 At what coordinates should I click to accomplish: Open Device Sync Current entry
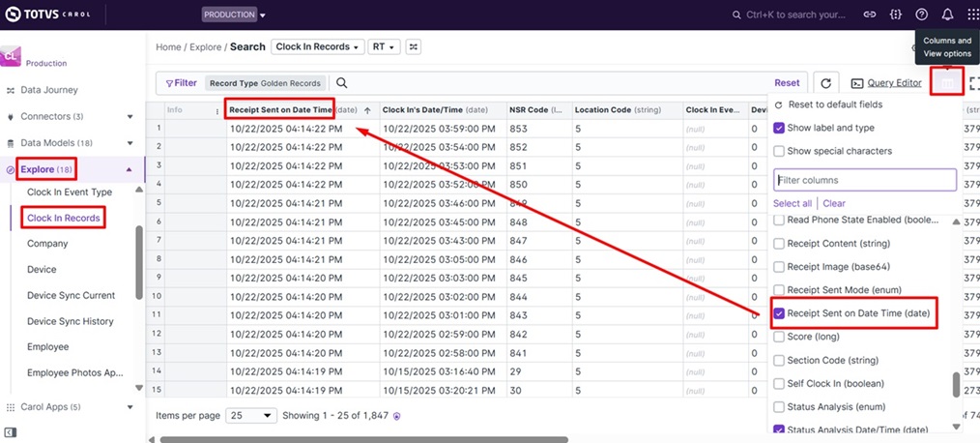[x=72, y=295]
